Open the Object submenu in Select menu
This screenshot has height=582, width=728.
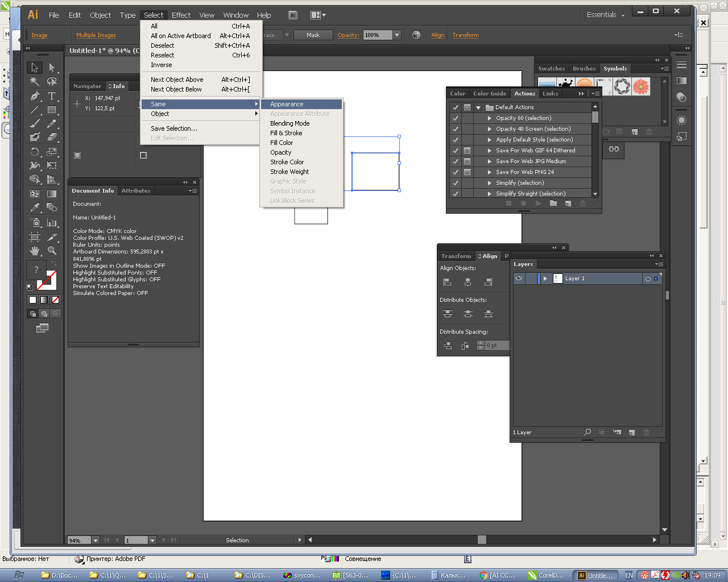[202, 114]
